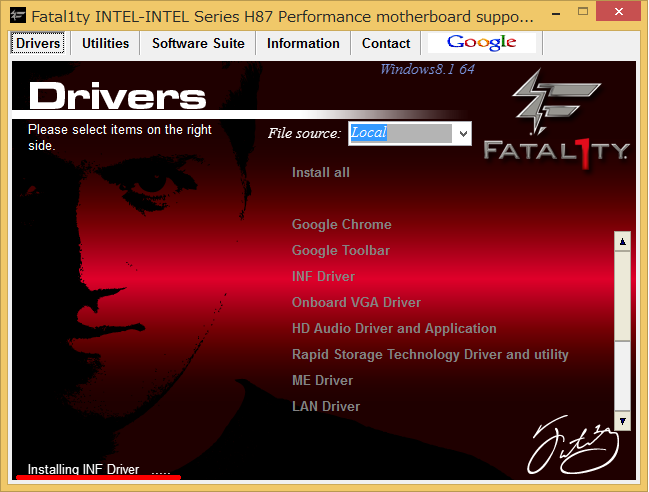Viewport: 649px width, 492px height.
Task: Click the signature graphic at bottom right
Action: (570, 447)
